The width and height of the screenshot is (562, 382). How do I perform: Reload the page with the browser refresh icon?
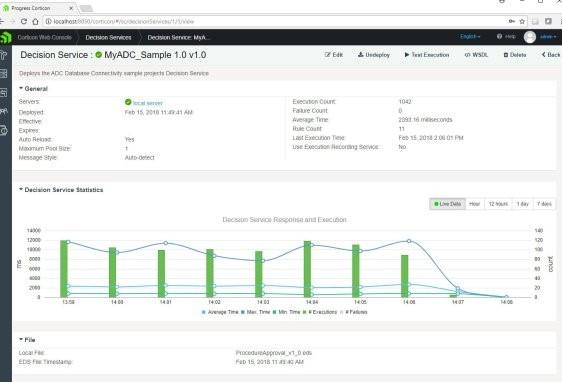24,22
